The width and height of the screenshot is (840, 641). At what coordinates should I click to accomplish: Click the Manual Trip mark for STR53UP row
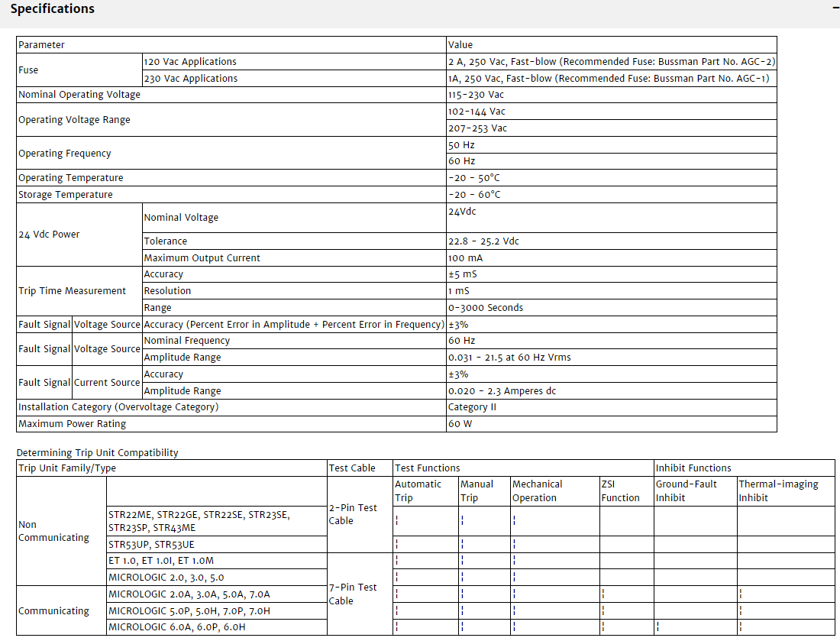coord(463,545)
